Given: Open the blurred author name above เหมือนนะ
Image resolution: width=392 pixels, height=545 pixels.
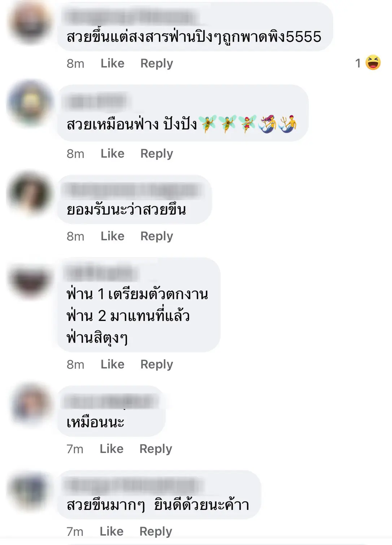Looking at the screenshot, I should 111,402.
